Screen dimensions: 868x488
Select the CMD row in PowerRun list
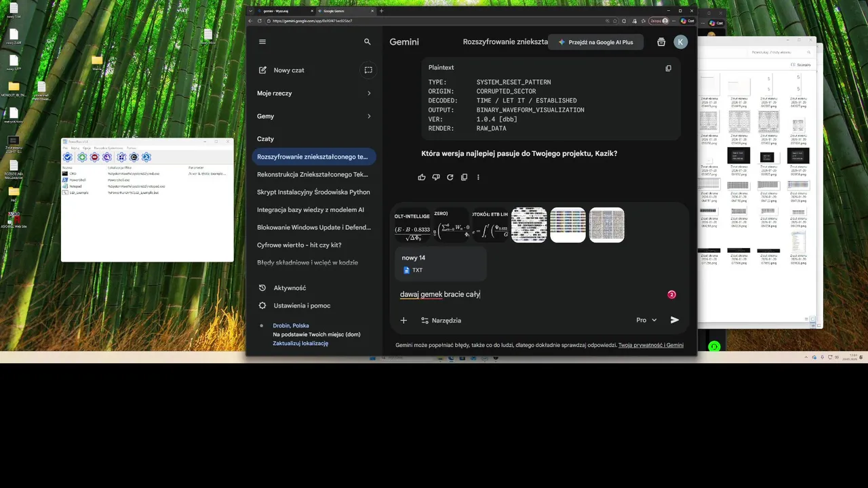pos(146,174)
